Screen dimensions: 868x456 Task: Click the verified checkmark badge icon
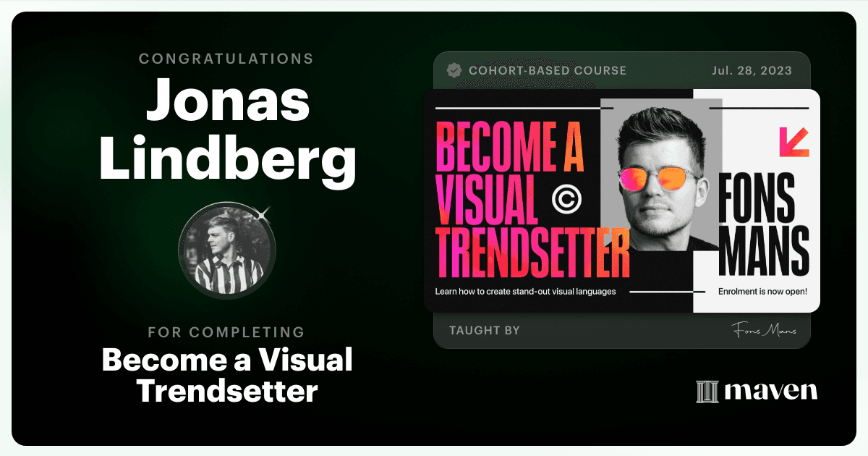click(x=454, y=70)
